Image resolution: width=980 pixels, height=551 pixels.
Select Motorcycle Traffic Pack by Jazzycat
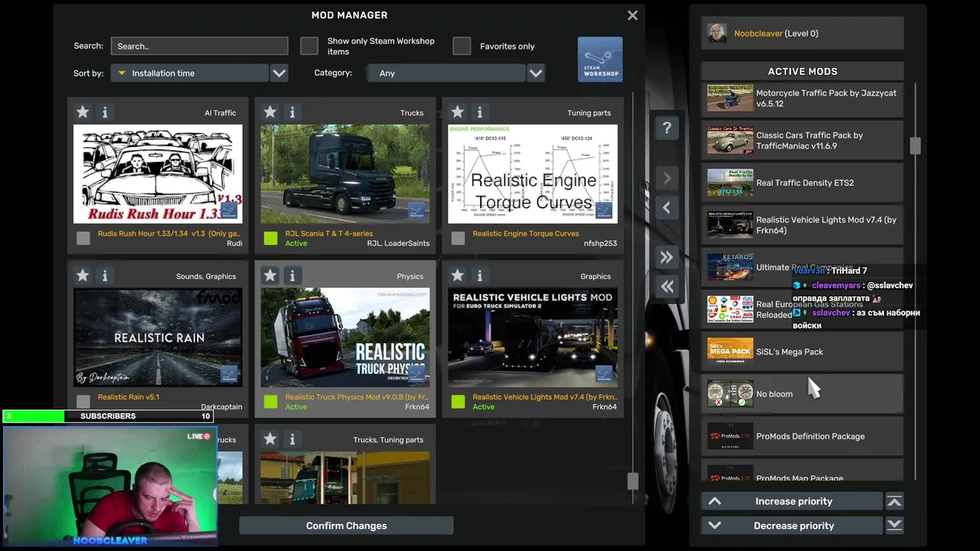[802, 99]
